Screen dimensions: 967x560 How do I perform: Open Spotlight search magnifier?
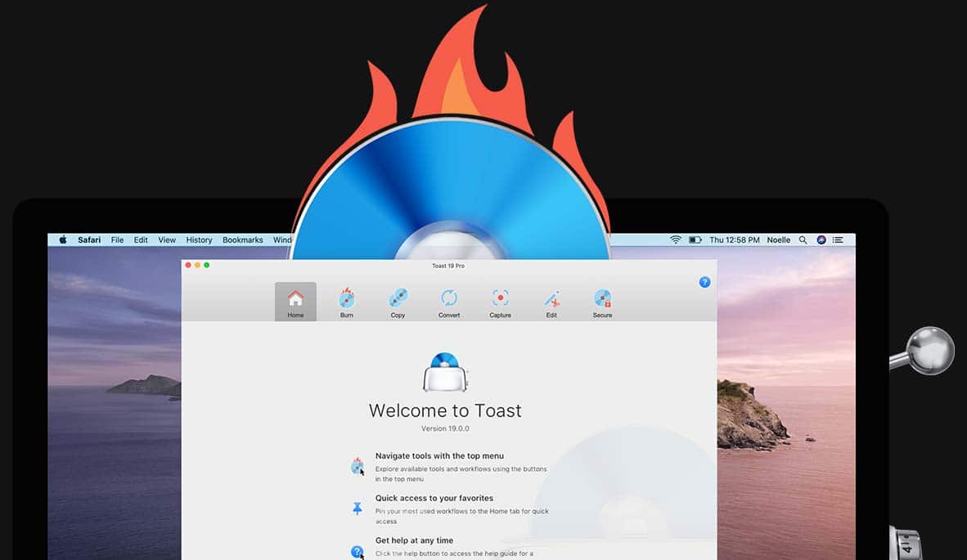(x=803, y=240)
